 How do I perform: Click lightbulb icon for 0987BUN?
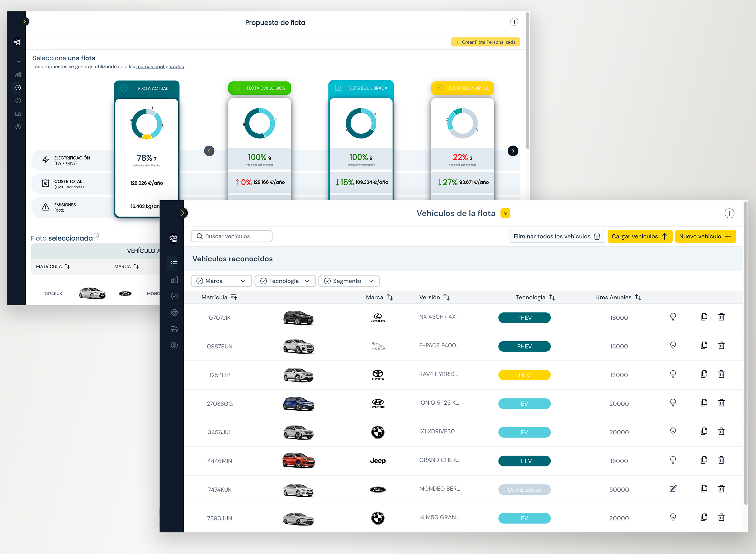point(673,345)
